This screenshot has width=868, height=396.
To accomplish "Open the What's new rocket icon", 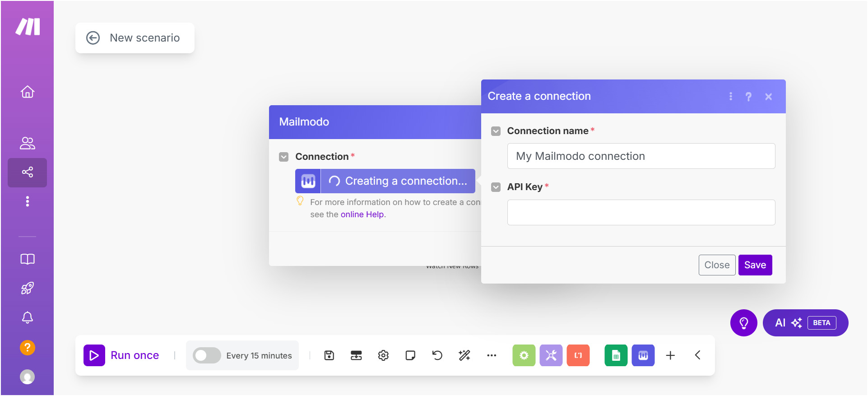I will 28,288.
